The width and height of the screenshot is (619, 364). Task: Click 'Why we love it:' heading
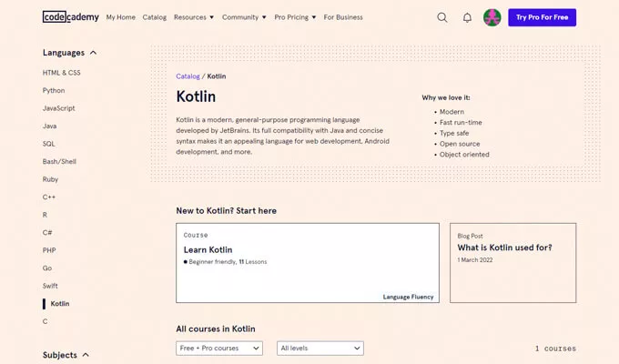pyautogui.click(x=446, y=97)
